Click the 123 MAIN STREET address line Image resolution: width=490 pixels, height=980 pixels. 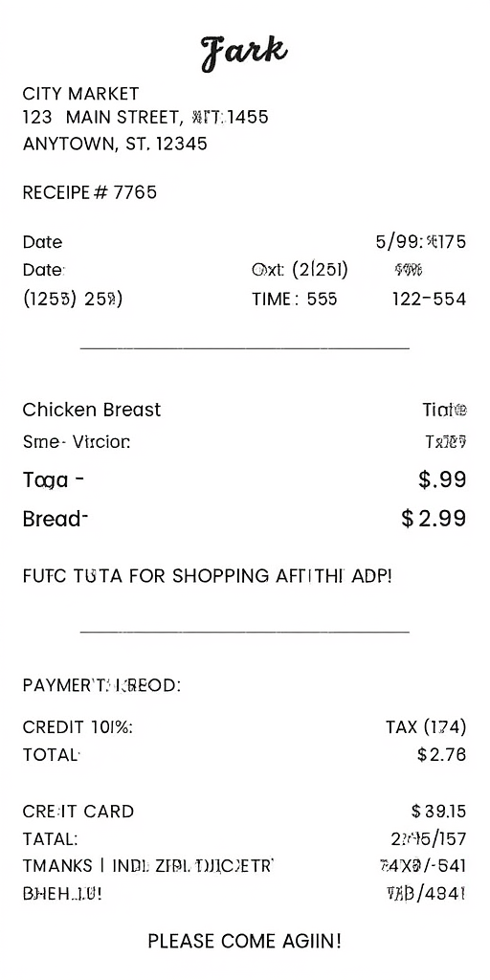click(145, 117)
